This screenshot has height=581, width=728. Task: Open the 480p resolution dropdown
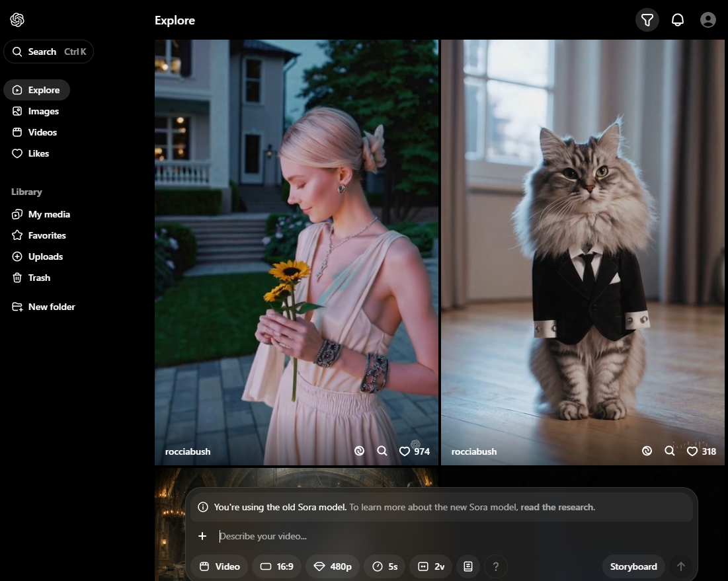pyautogui.click(x=333, y=566)
